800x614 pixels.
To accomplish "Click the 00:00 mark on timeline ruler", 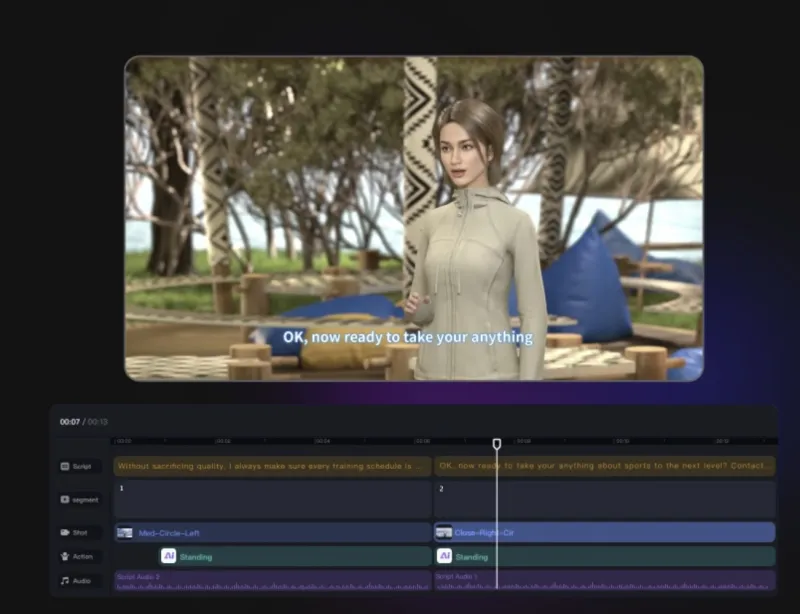I will 123,441.
